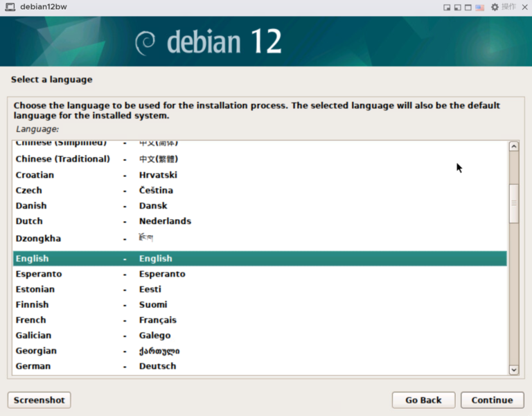Image resolution: width=532 pixels, height=416 pixels.
Task: Click the Debian swirl logo
Action: [145, 43]
